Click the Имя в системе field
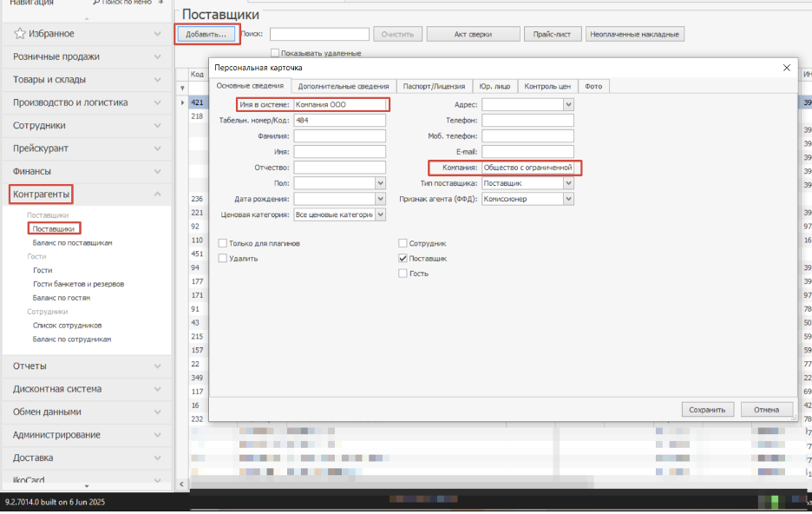 pos(340,105)
